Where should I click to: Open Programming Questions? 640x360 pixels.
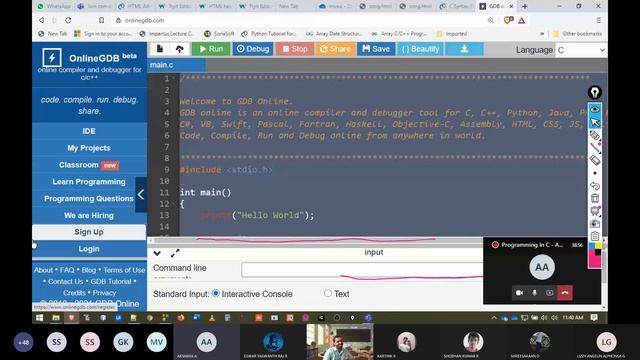pyautogui.click(x=89, y=198)
